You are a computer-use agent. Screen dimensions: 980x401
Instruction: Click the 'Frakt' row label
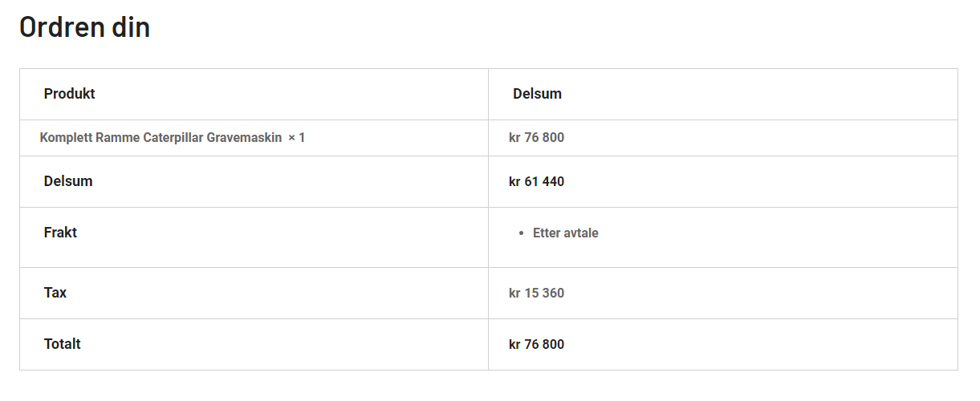(x=60, y=233)
